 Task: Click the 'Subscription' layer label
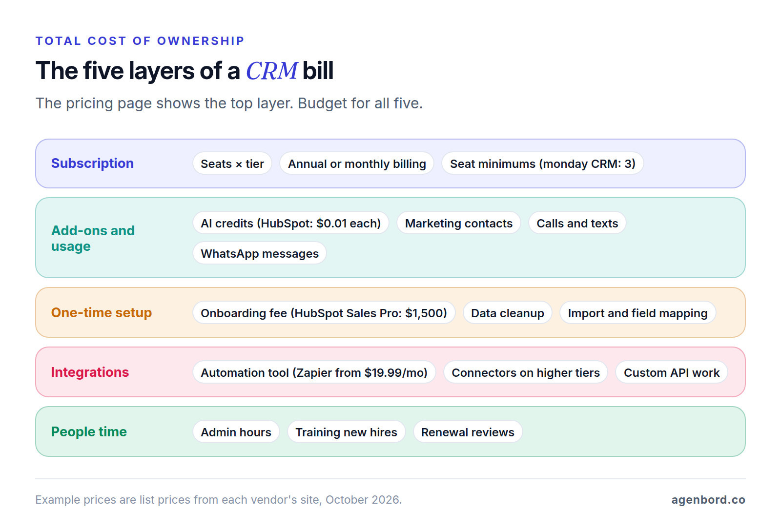pyautogui.click(x=92, y=163)
